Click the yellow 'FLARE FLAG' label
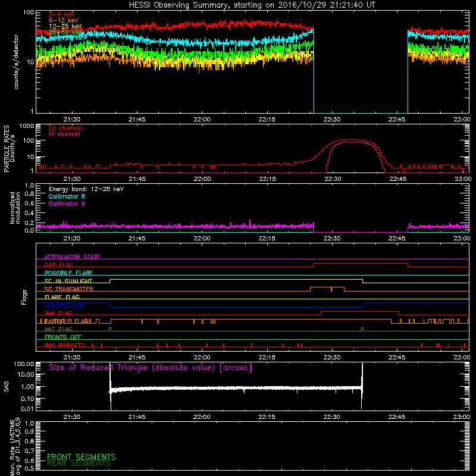 (x=62, y=297)
